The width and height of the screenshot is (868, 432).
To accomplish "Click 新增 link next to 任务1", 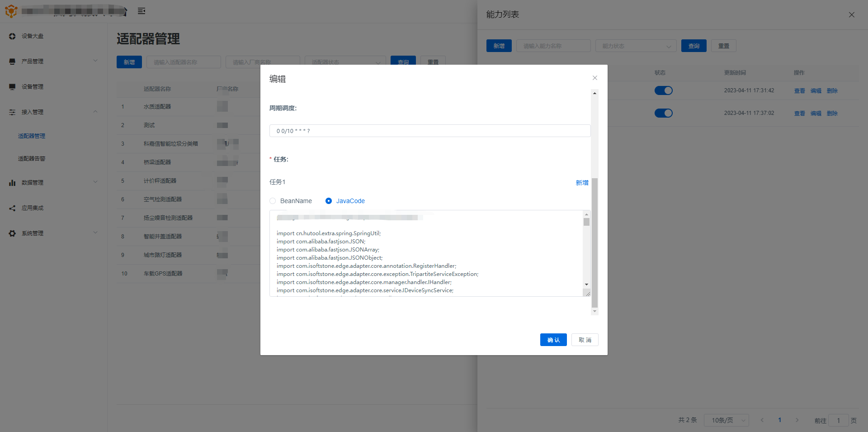I will click(x=582, y=183).
